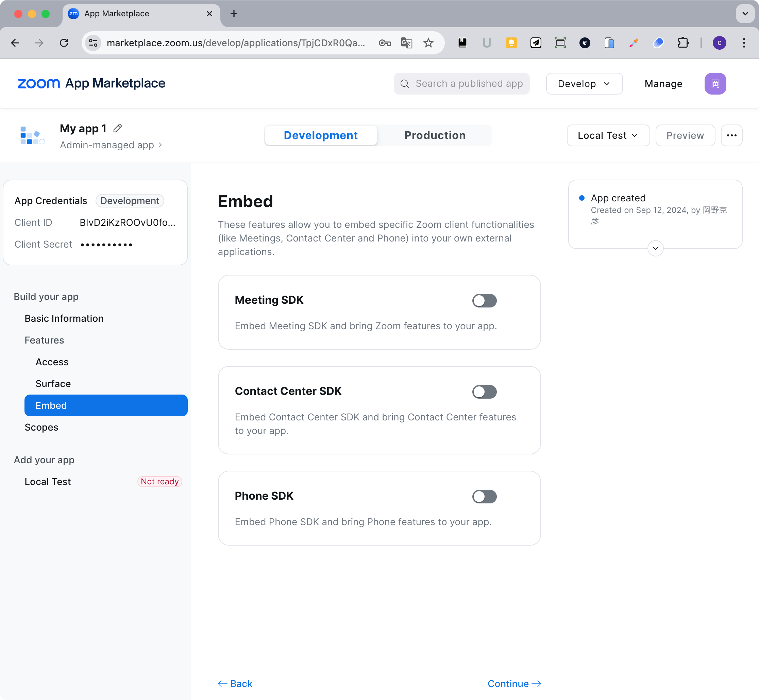Expand the Local Test dropdown button
Image resolution: width=759 pixels, height=700 pixels.
(608, 135)
